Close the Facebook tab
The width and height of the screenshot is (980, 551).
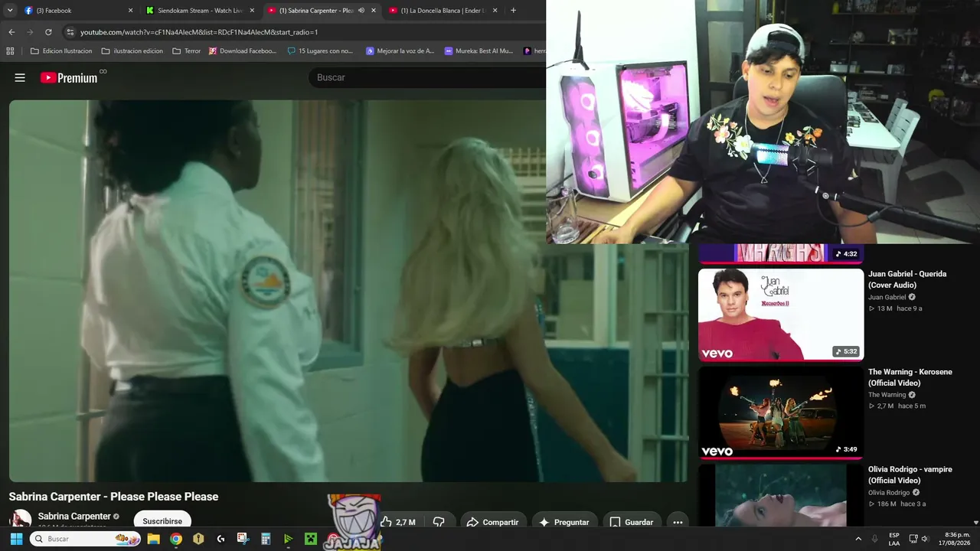(x=130, y=11)
